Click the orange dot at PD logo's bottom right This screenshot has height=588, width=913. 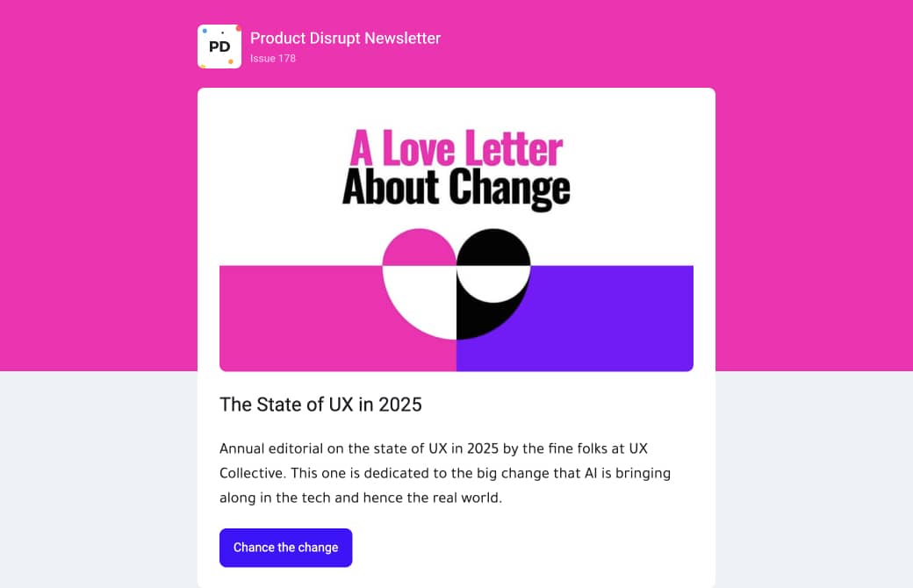(231, 61)
